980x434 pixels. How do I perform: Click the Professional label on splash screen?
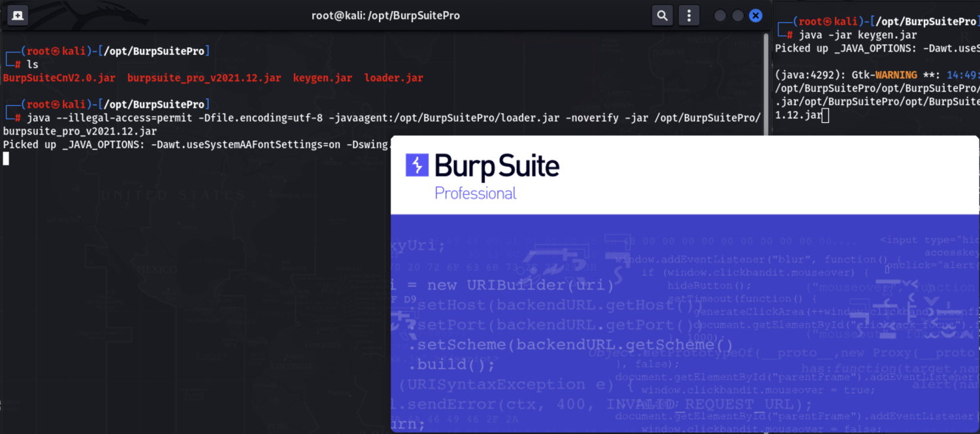[475, 193]
